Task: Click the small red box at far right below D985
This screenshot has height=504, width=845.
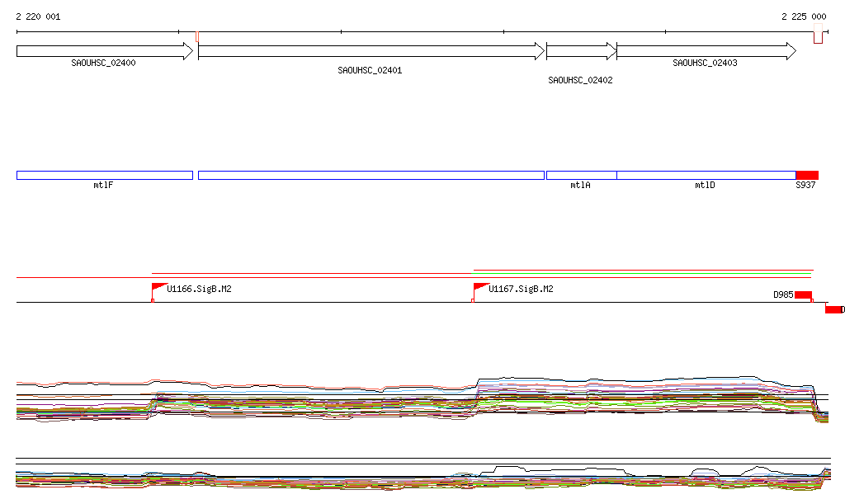Action: (x=834, y=309)
